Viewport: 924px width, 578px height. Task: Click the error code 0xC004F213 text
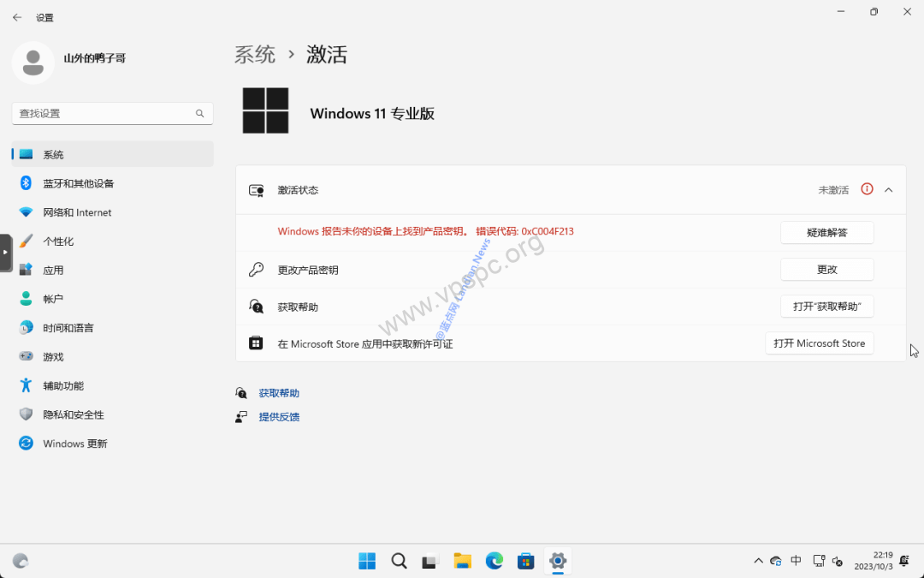click(548, 231)
